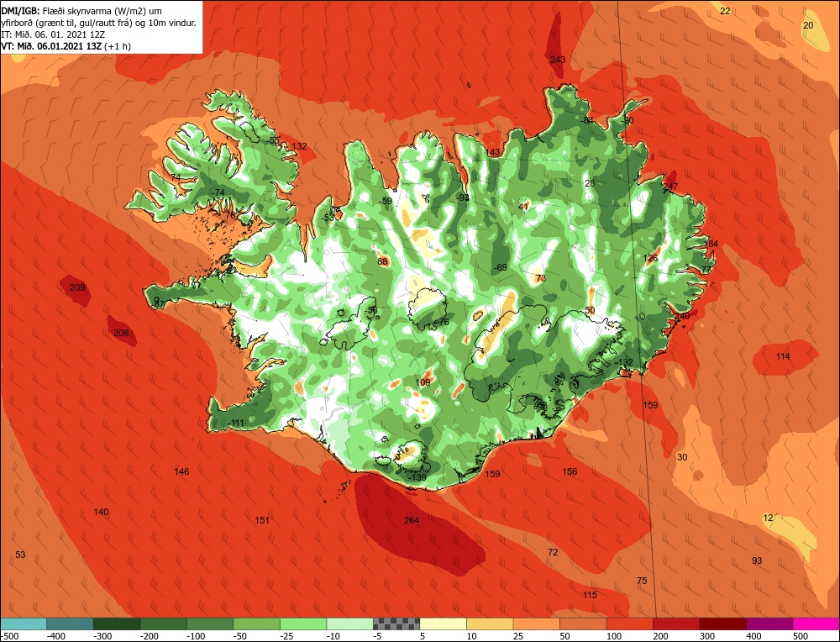Select the map value '206' in the dark red patch
This screenshot has height=642, width=840.
pyautogui.click(x=121, y=333)
